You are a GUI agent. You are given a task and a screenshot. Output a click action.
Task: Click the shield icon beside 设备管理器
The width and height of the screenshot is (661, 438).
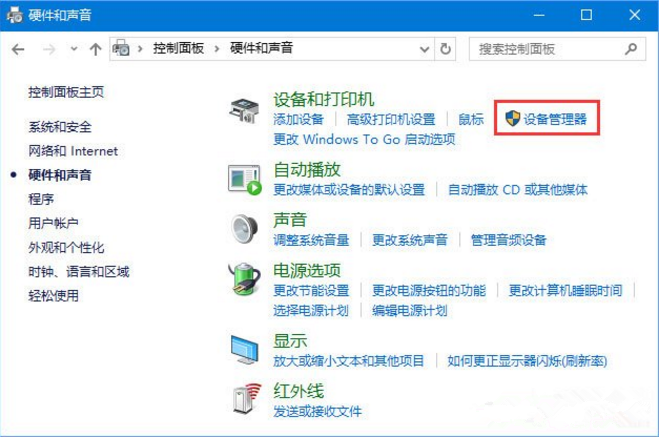(512, 119)
